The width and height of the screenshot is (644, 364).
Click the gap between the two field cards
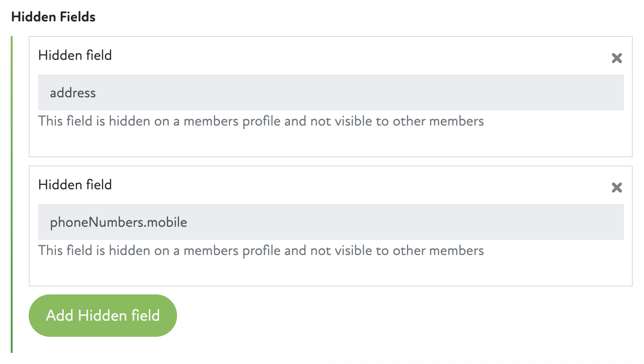pyautogui.click(x=331, y=162)
